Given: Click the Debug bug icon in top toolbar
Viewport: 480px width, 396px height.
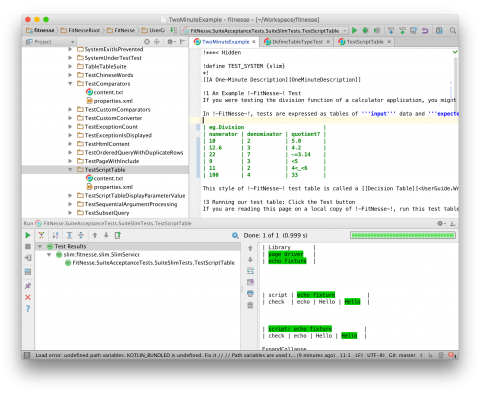Looking at the screenshot, I should pyautogui.click(x=366, y=30).
